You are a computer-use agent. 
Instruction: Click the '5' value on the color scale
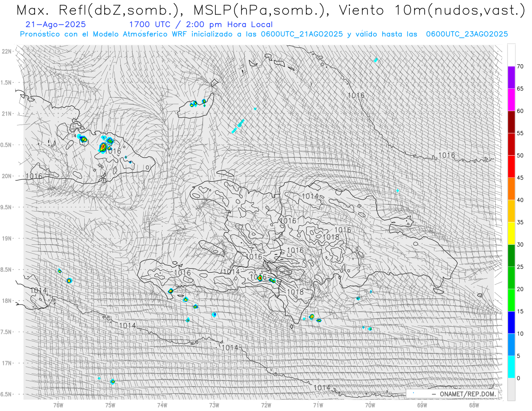518,356
